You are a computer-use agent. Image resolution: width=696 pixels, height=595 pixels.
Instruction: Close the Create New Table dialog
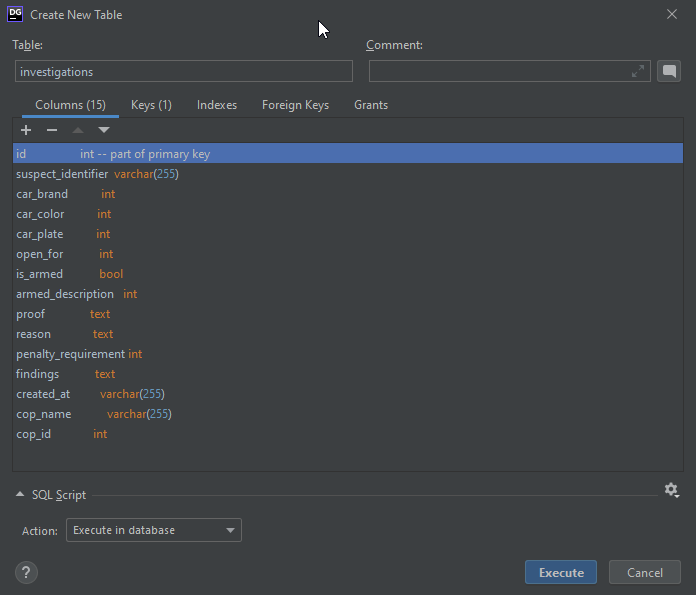coord(671,14)
